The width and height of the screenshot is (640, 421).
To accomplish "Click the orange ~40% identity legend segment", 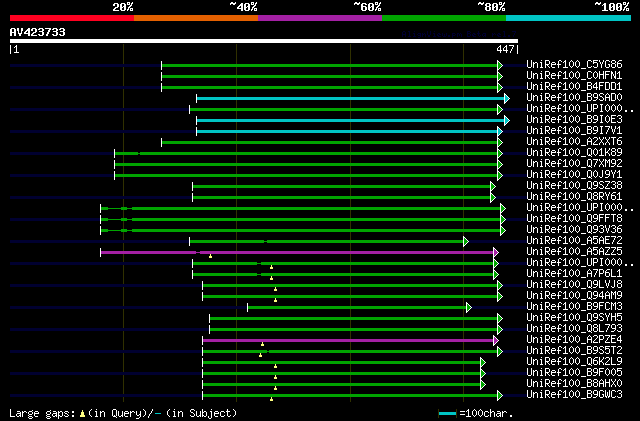I will [196, 18].
